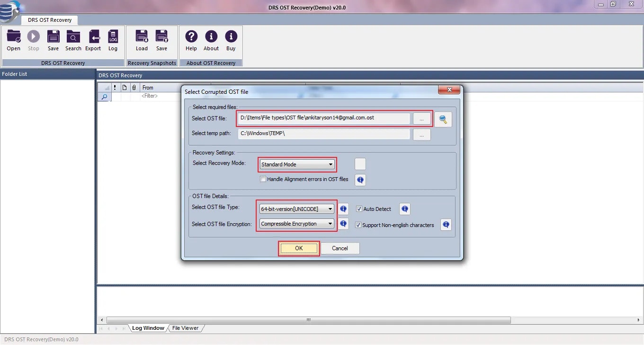
Task: Open Help from the toolbar
Action: coord(191,40)
